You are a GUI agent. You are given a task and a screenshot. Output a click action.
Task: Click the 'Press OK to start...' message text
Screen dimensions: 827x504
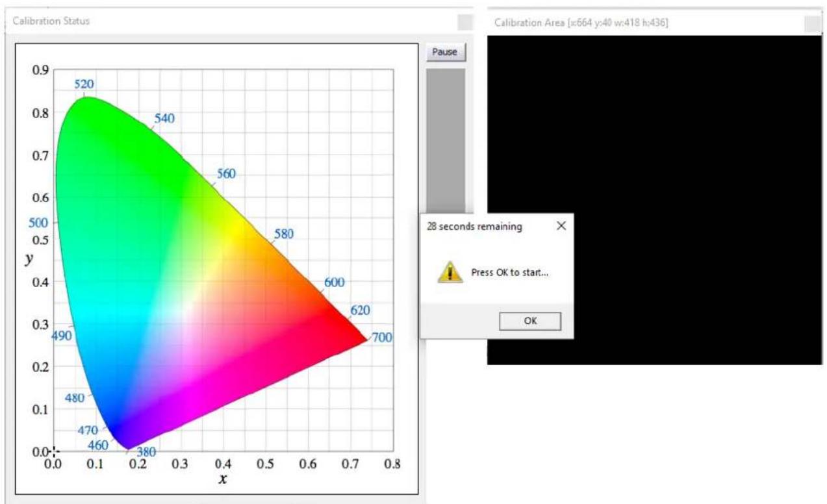click(510, 272)
